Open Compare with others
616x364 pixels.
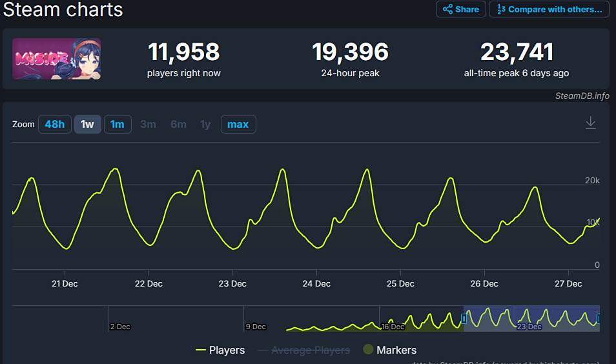(x=549, y=9)
